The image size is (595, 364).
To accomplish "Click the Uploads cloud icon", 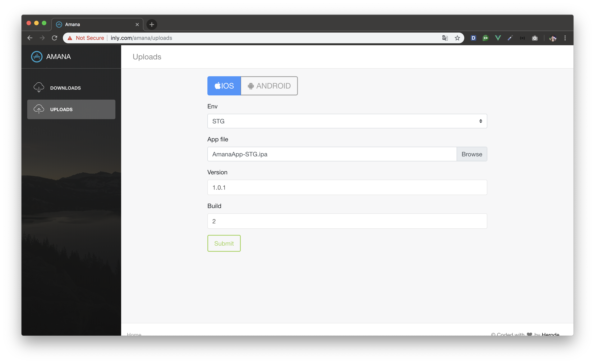I will click(x=39, y=109).
